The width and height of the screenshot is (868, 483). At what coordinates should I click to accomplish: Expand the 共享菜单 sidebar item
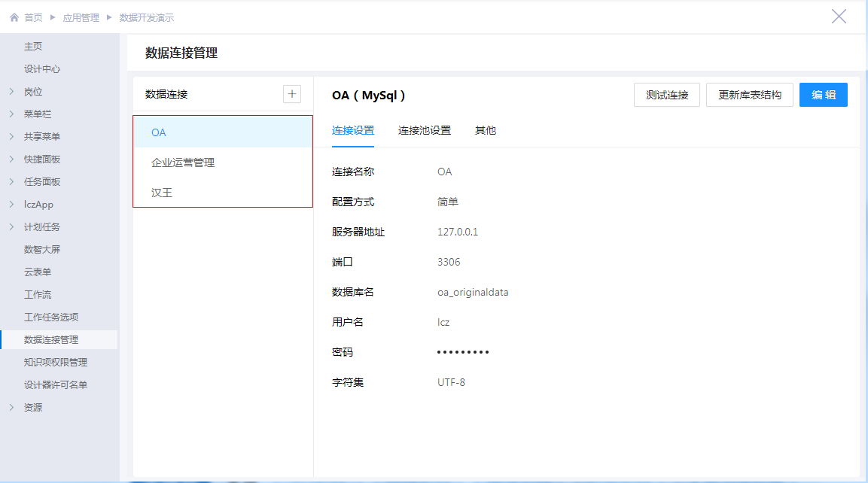pyautogui.click(x=11, y=137)
